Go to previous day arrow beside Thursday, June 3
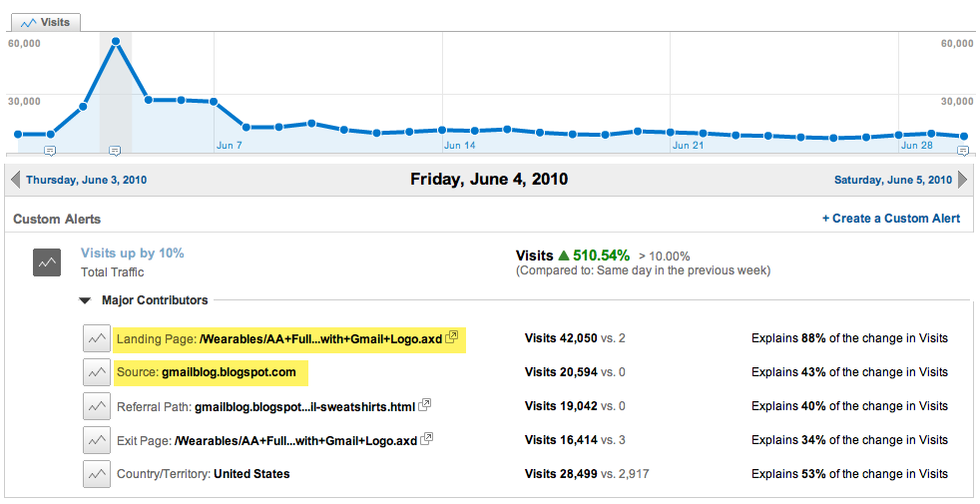 [16, 180]
